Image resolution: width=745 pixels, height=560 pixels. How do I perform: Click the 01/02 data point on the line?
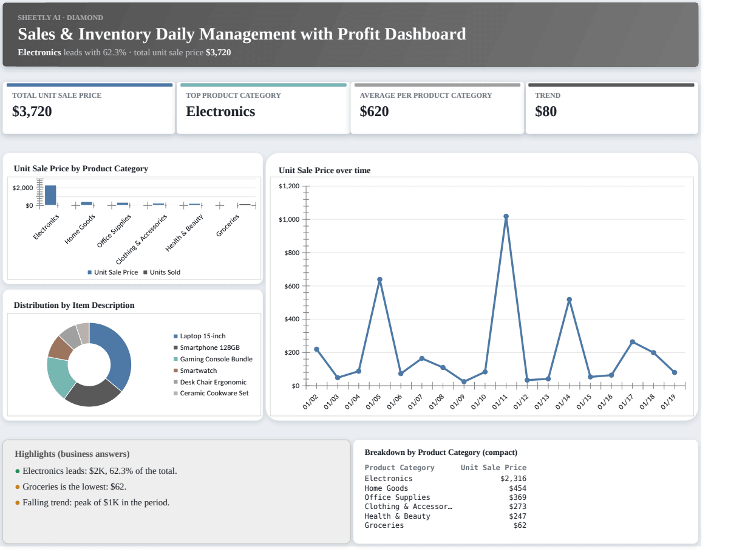click(x=316, y=349)
